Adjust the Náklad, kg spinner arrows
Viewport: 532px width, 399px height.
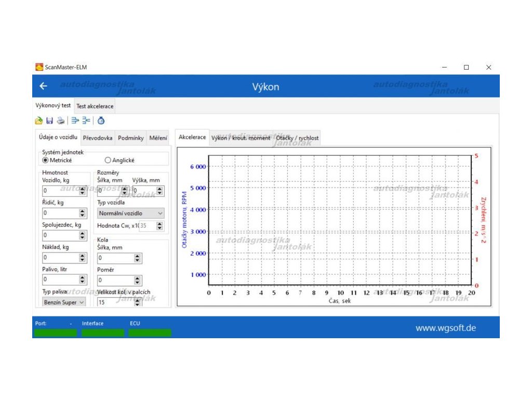pyautogui.click(x=83, y=258)
